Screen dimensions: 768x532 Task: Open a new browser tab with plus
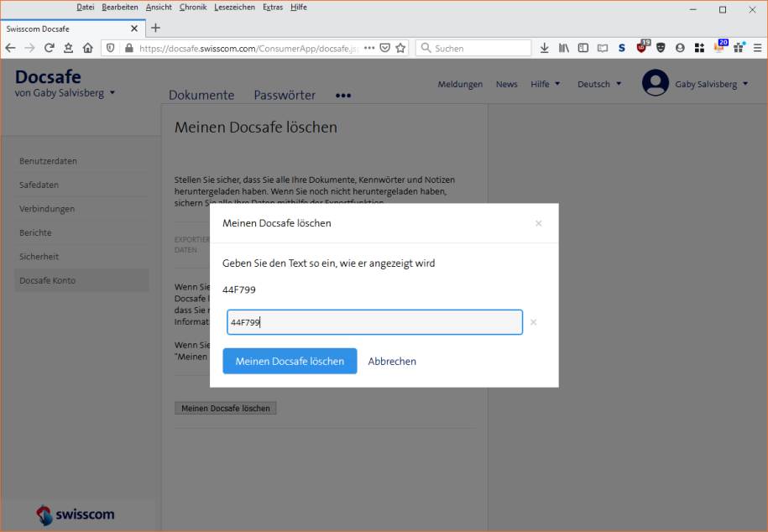tap(155, 28)
